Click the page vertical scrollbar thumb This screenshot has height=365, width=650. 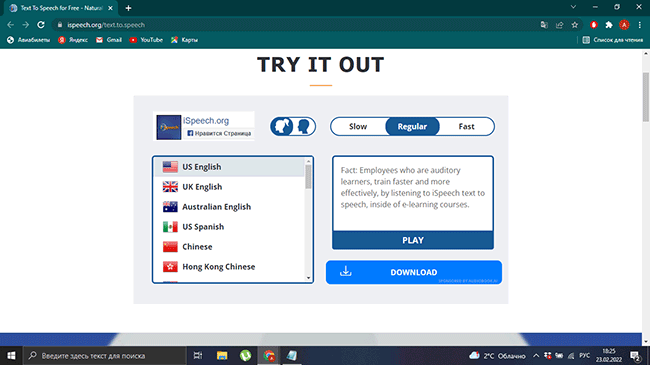tap(645, 97)
